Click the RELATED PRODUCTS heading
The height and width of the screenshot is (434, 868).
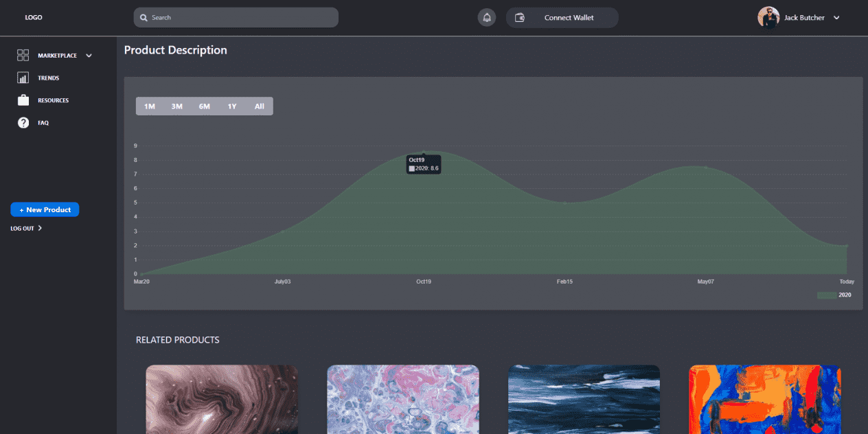click(178, 340)
